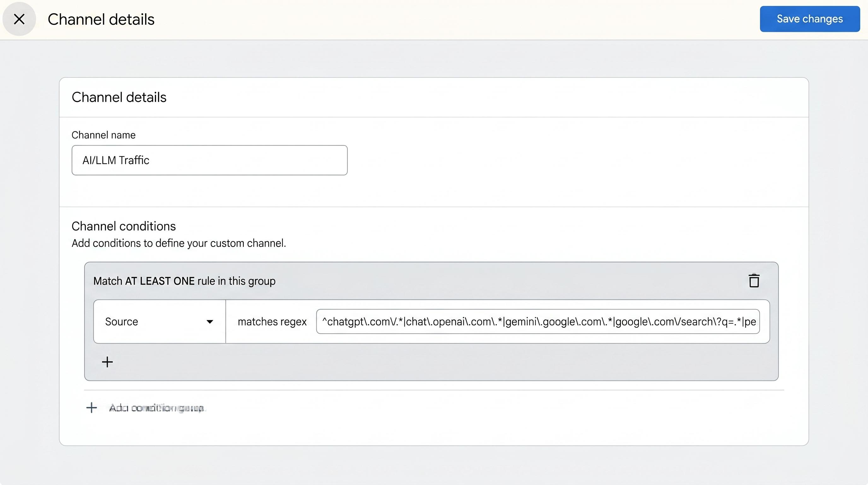The image size is (868, 485).
Task: Open the Source dimension dropdown
Action: [x=159, y=321]
